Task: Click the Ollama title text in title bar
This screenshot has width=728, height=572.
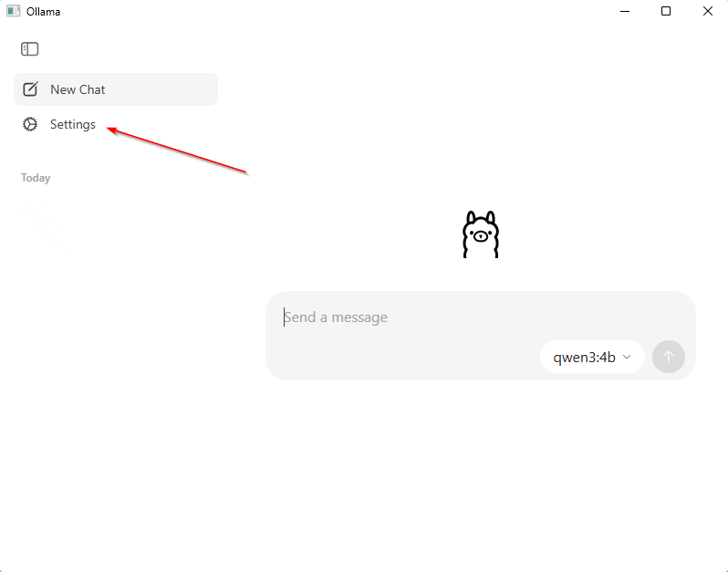Action: click(43, 12)
